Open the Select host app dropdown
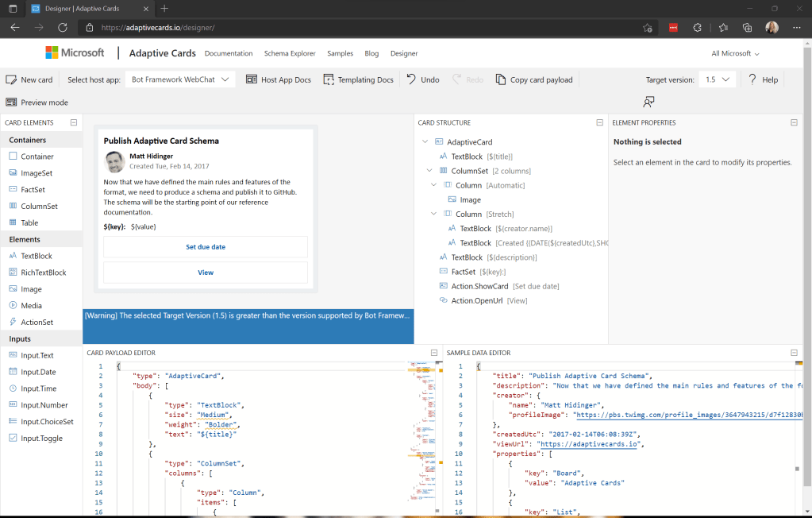The width and height of the screenshot is (812, 518). pyautogui.click(x=181, y=79)
